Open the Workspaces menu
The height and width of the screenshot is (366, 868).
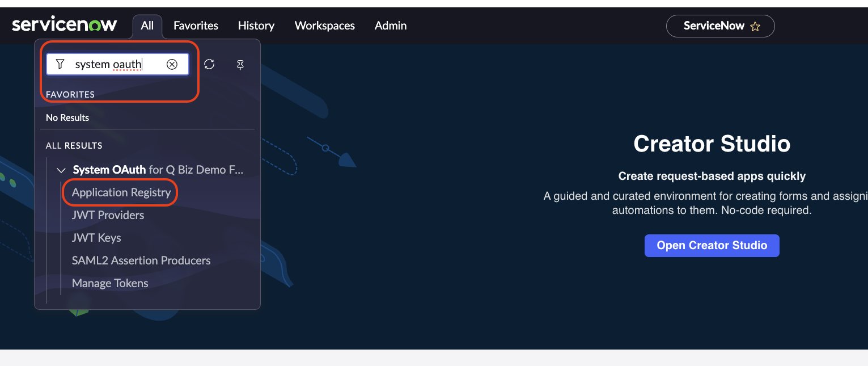click(x=324, y=26)
